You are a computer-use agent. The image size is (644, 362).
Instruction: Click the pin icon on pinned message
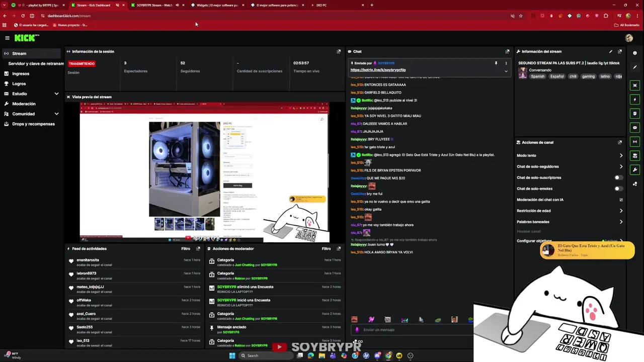click(496, 63)
